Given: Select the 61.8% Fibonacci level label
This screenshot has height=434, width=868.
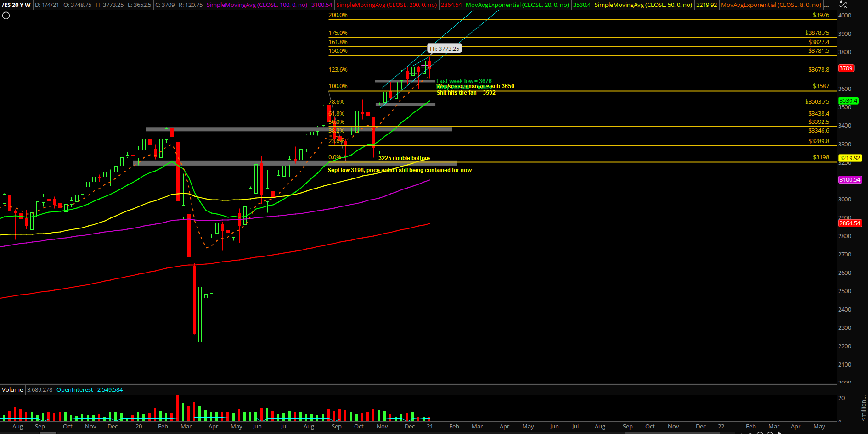Looking at the screenshot, I should tap(336, 114).
